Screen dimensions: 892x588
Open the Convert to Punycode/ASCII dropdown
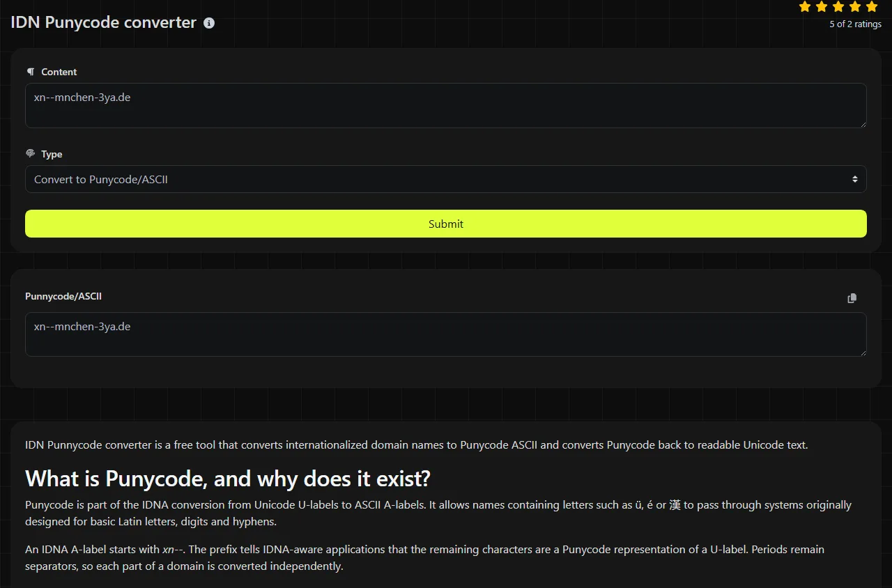(x=446, y=179)
